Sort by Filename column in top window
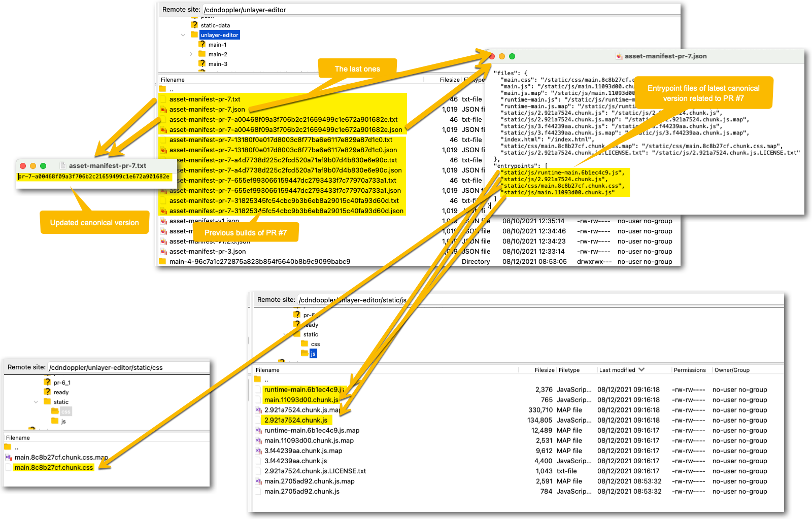This screenshot has height=519, width=812. (x=173, y=80)
